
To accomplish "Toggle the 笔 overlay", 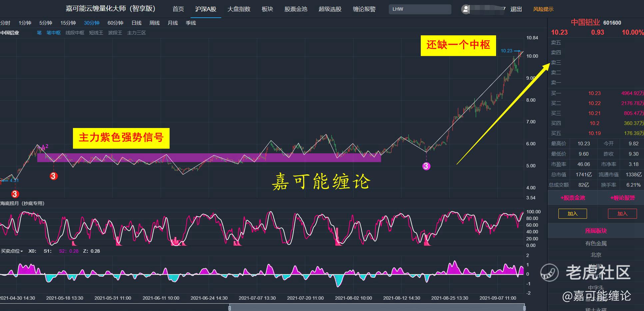I will coord(39,33).
